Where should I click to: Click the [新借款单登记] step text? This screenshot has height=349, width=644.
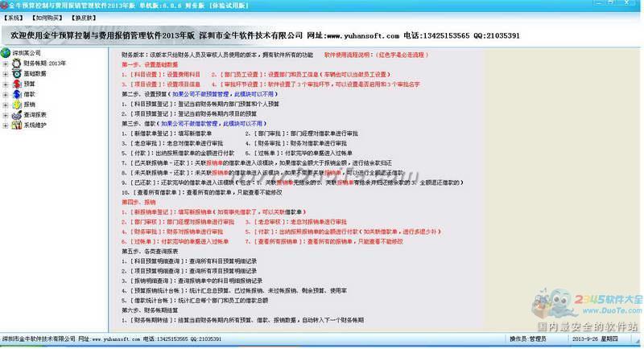click(x=167, y=133)
